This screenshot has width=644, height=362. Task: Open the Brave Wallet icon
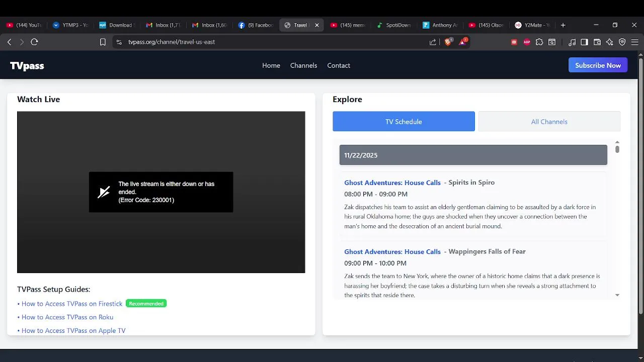coord(597,42)
